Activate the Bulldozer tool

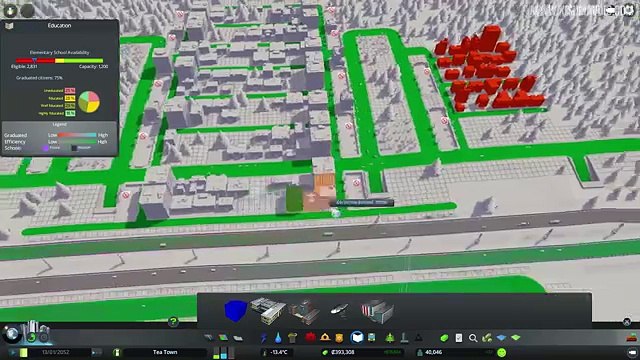[632, 338]
